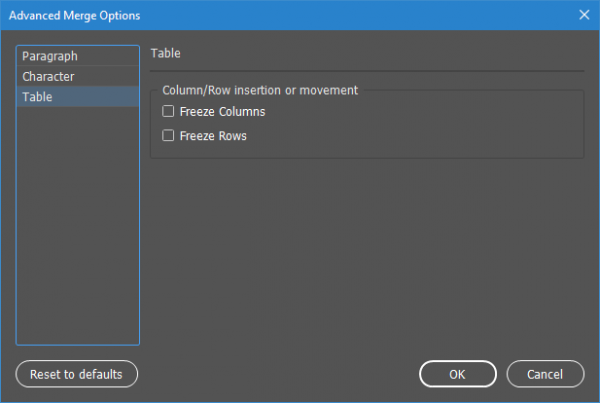Click the Freeze Columns label text
600x403 pixels.
[222, 112]
